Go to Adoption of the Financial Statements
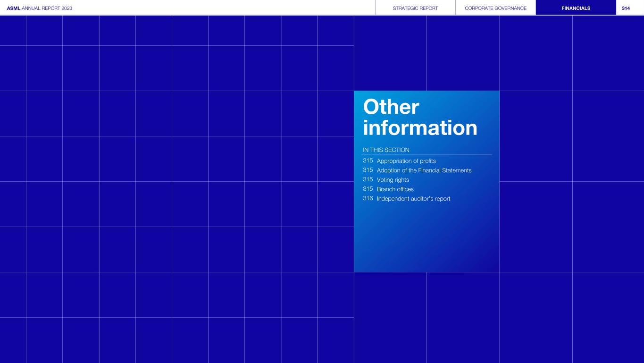The width and height of the screenshot is (644, 363). point(424,170)
